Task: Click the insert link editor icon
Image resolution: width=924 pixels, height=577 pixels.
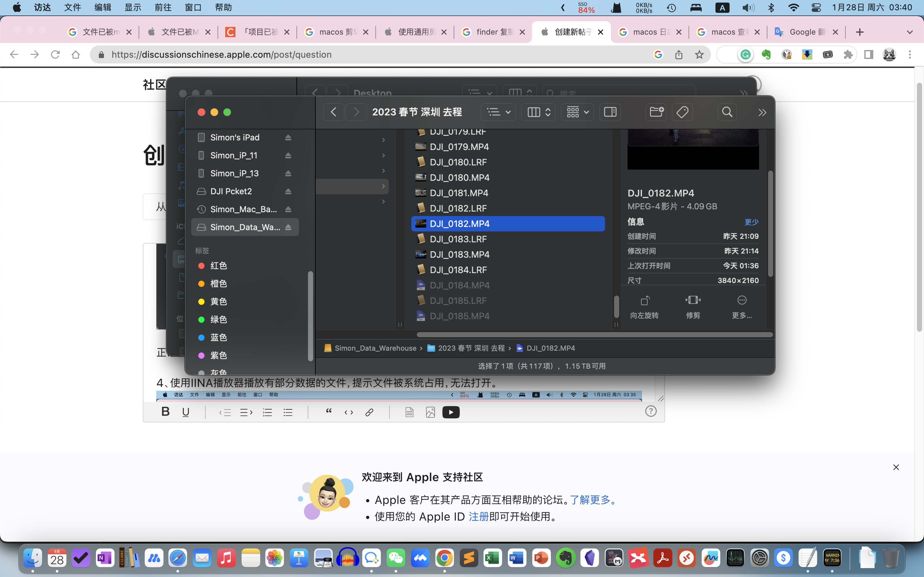Action: coord(369,412)
